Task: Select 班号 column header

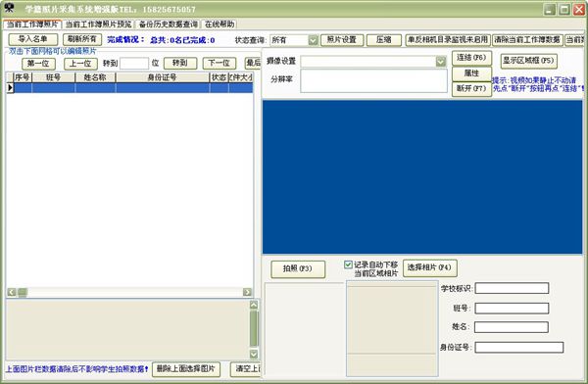Action: coord(53,77)
